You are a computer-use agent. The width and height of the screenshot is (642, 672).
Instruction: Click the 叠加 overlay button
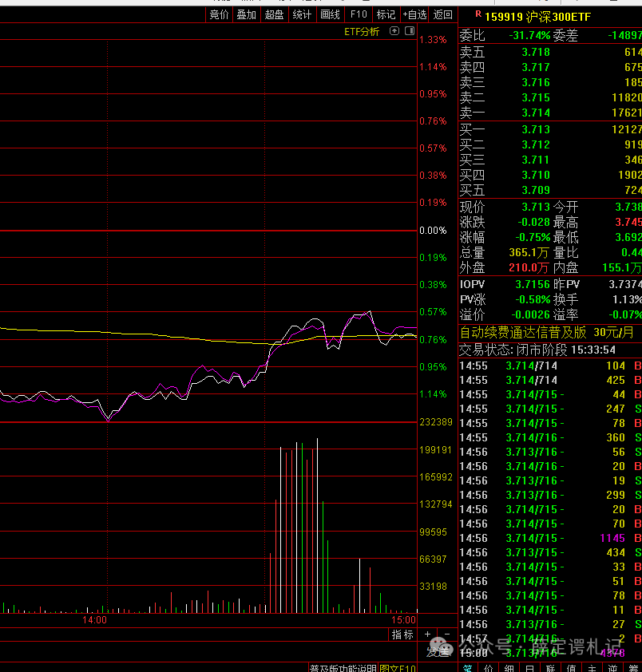247,15
